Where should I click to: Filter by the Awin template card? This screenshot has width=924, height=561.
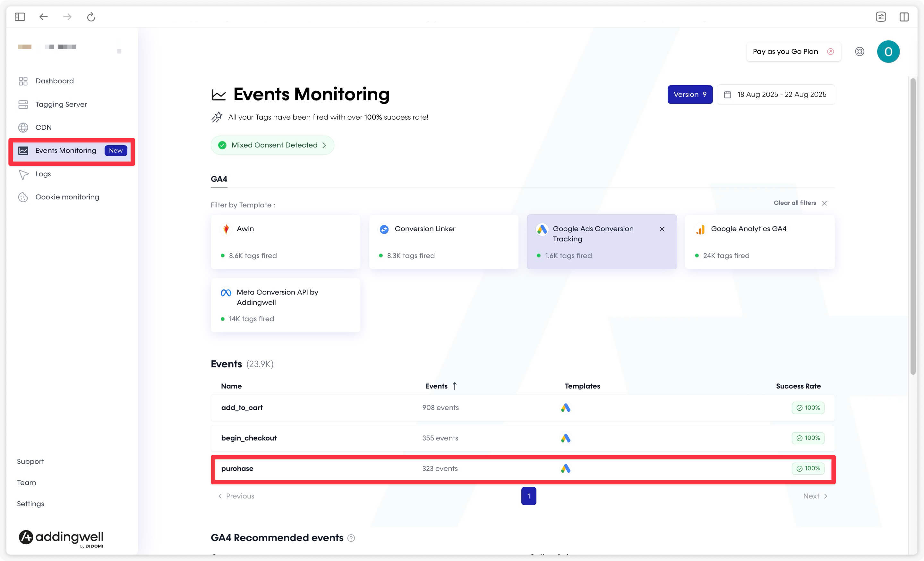tap(285, 242)
